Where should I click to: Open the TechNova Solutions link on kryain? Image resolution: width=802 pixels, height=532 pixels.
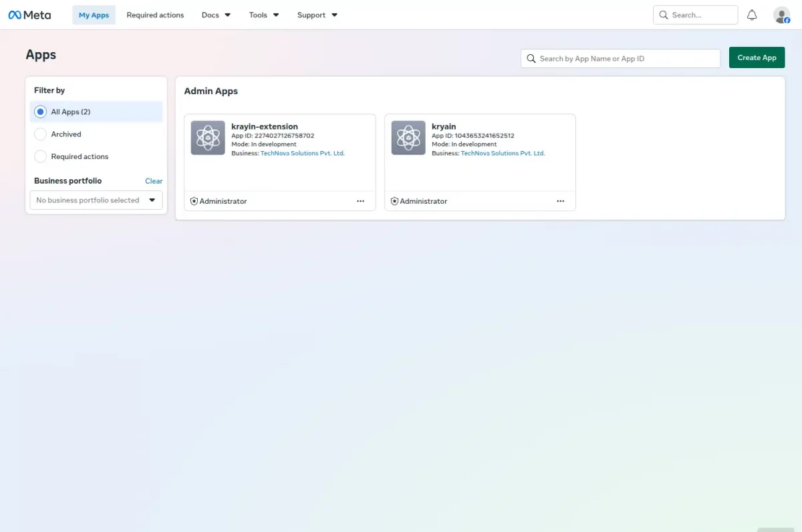tap(503, 153)
